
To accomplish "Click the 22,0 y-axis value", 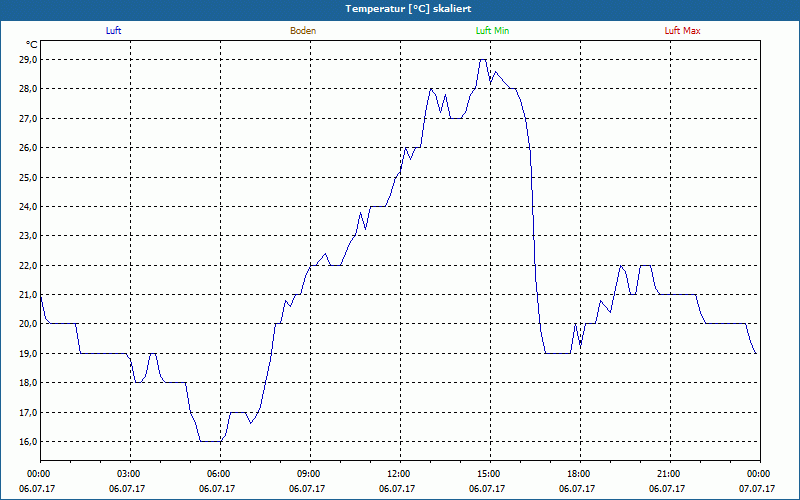I will tap(29, 265).
